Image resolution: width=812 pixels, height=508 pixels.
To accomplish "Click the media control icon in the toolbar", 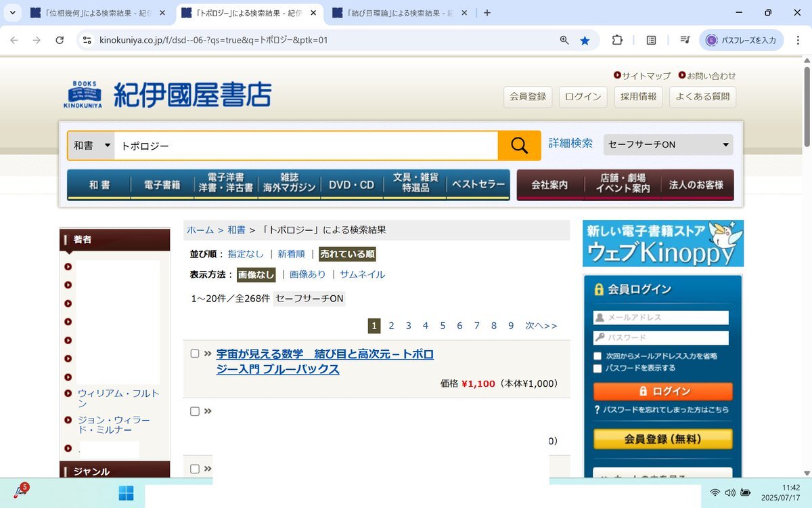I will tap(685, 41).
